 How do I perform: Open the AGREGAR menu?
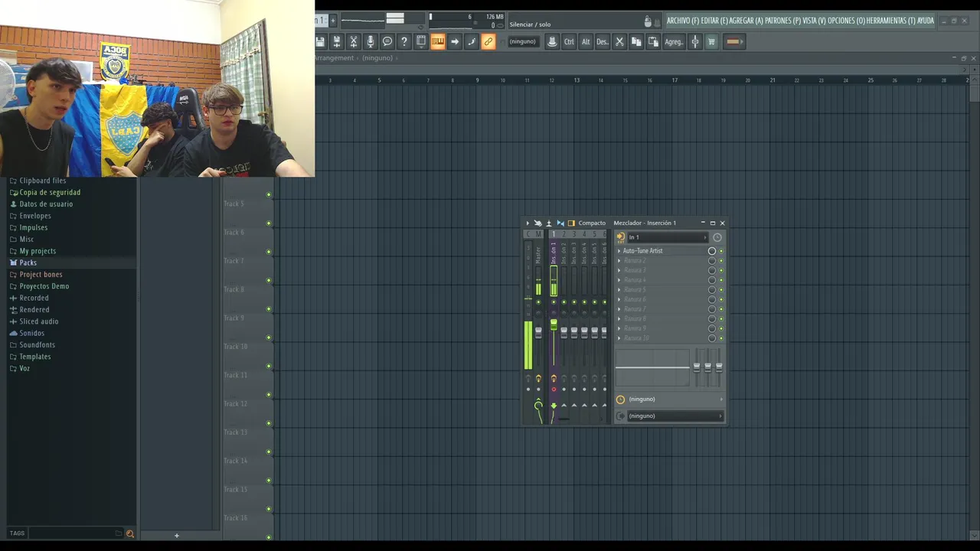[x=746, y=21]
